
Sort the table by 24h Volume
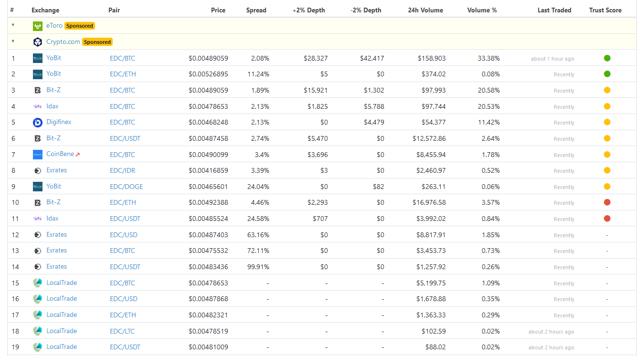click(x=425, y=10)
